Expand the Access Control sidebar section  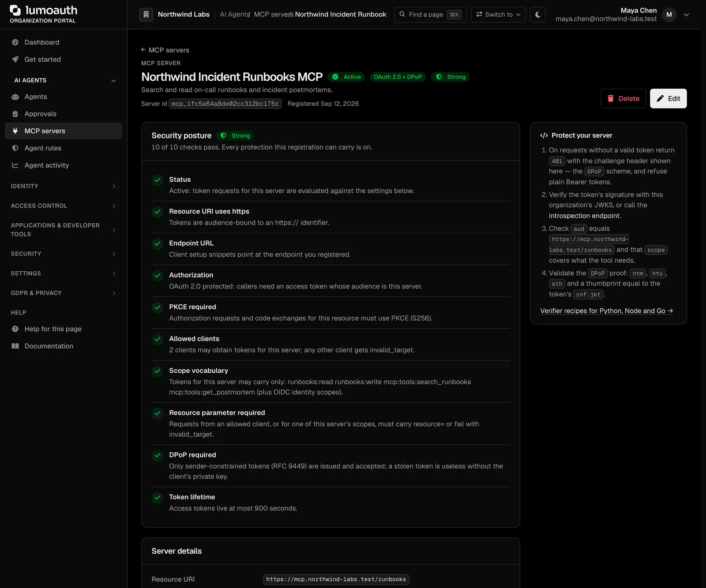click(114, 206)
